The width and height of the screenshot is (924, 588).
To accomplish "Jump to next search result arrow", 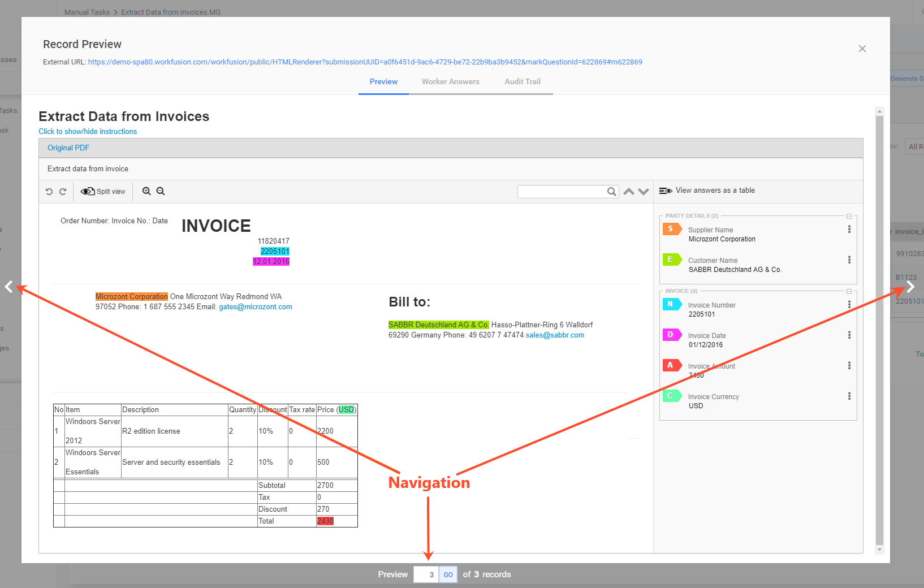I will coord(644,192).
